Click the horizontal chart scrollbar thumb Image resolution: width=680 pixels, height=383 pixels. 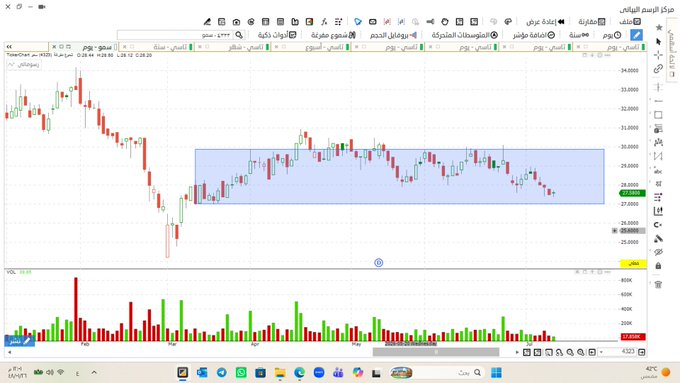pos(436,352)
